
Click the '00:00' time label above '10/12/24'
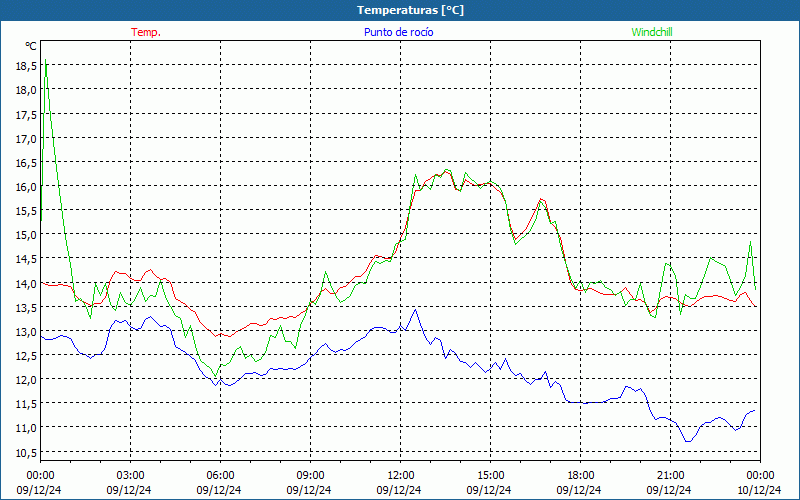point(760,476)
